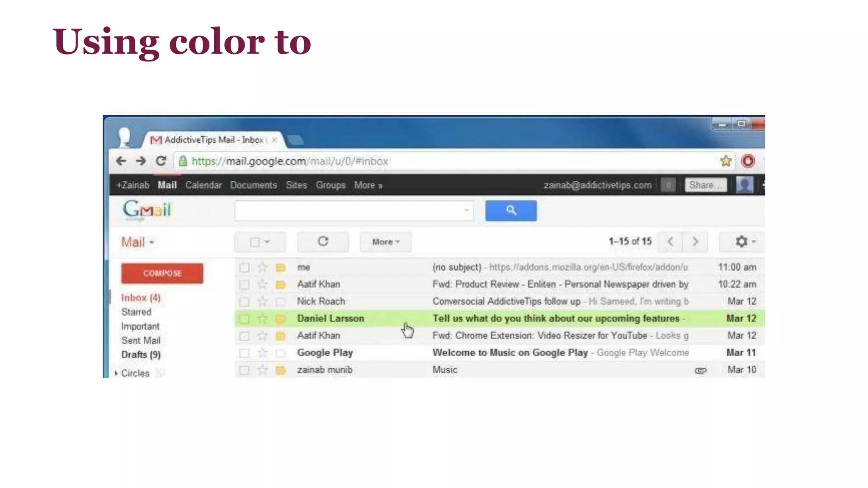Open the Important folder
The width and height of the screenshot is (868, 488).
pyautogui.click(x=140, y=326)
